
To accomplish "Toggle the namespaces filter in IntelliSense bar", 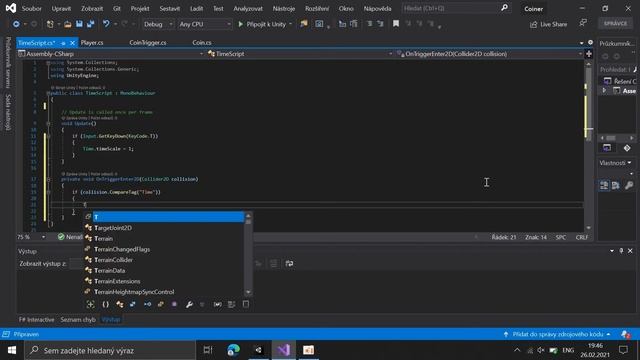I will pos(105,304).
